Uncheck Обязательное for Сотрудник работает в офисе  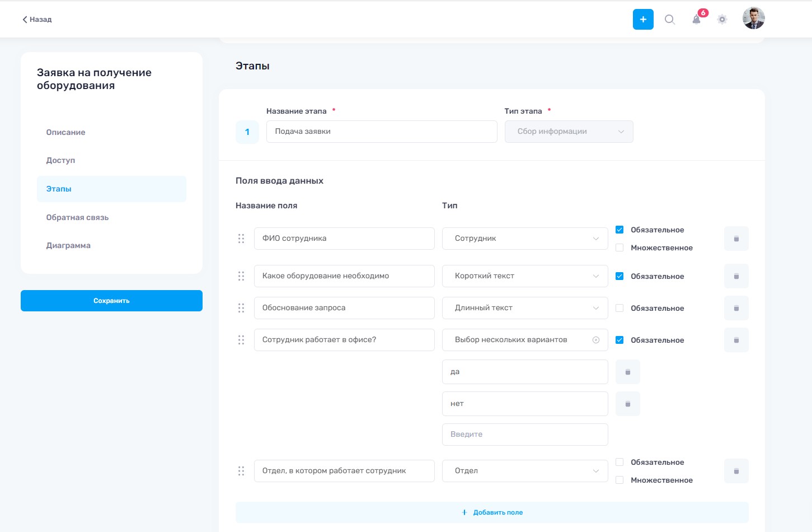(619, 340)
